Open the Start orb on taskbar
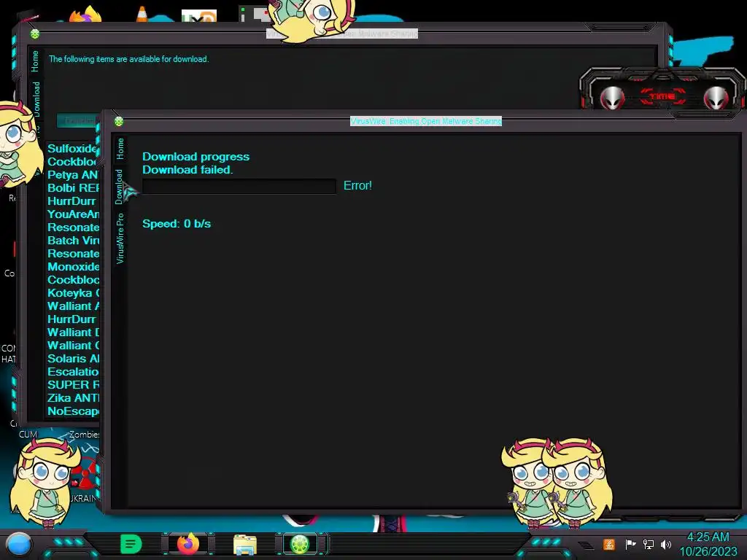 pos(19,544)
